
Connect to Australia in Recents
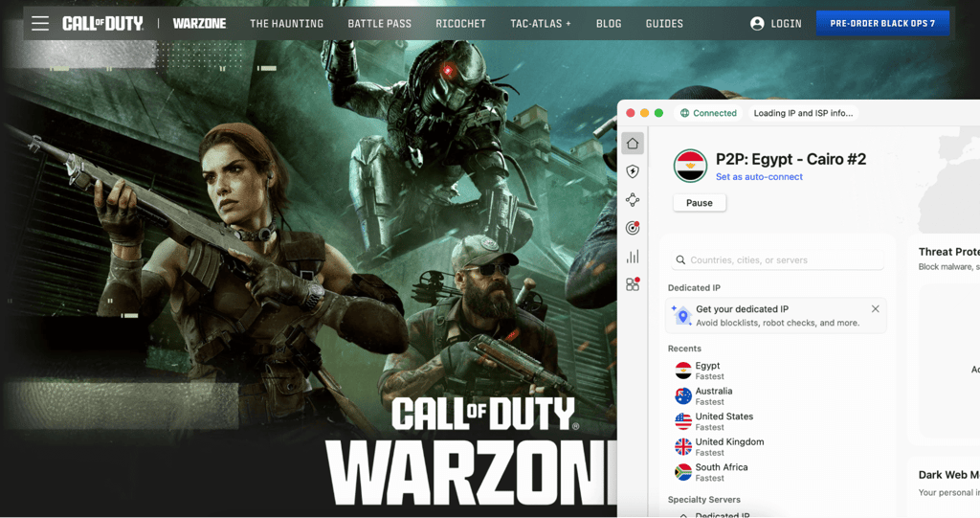(x=775, y=396)
